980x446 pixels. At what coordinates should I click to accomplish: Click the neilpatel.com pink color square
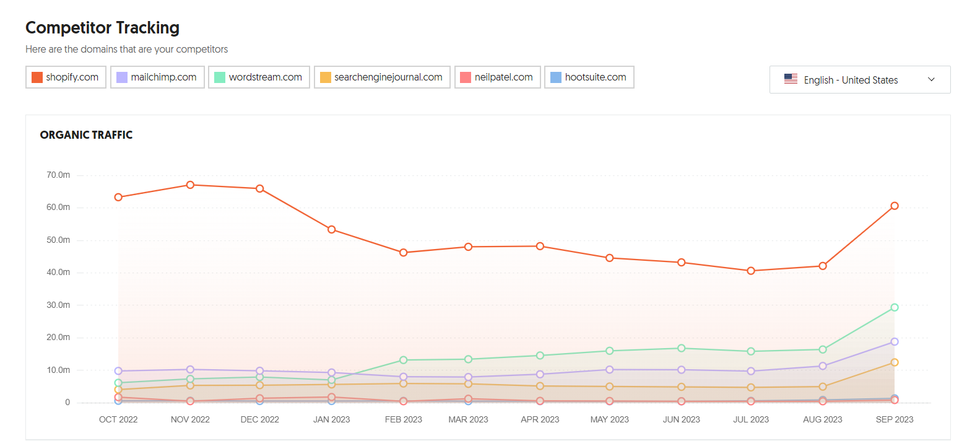466,77
